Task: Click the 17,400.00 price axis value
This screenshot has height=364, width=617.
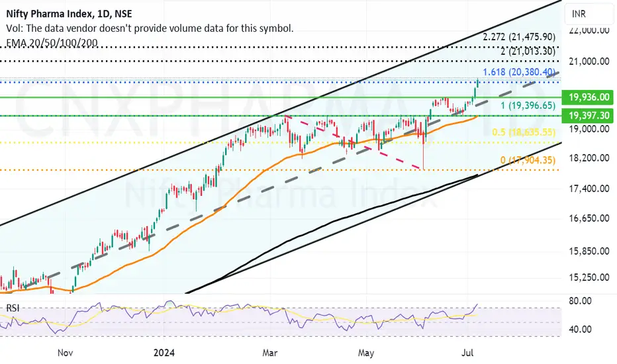Action: (589, 189)
